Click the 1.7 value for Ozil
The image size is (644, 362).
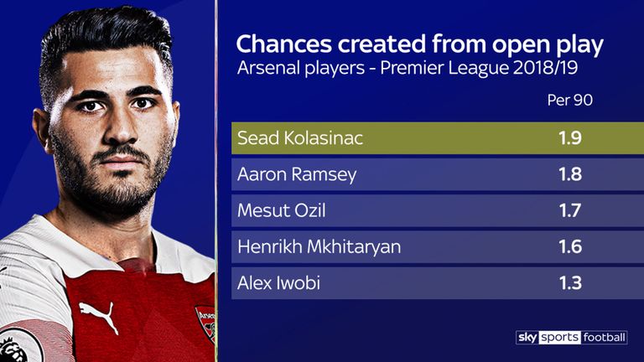coord(570,210)
